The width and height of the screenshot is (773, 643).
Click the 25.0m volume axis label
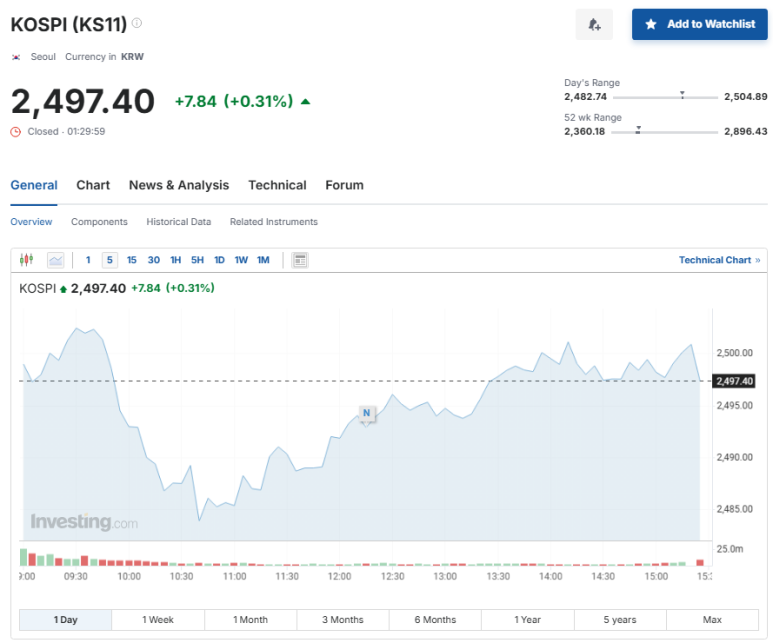pos(730,549)
